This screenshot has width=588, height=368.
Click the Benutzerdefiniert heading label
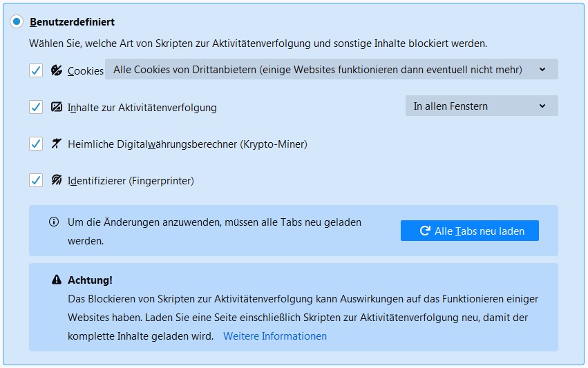[73, 22]
